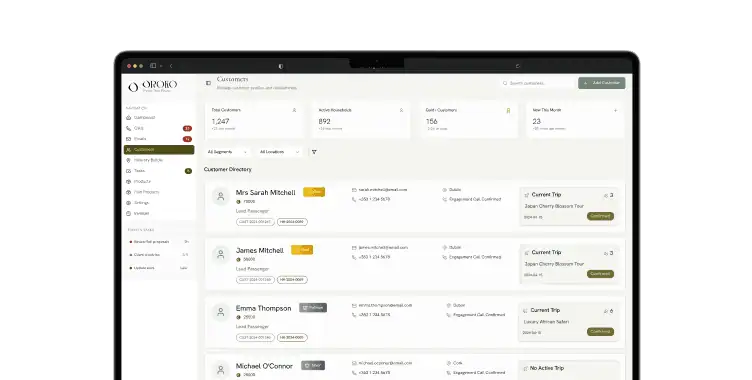This screenshot has height=380, width=752.
Task: Click Emma Thompson's avatar
Action: coord(221,312)
